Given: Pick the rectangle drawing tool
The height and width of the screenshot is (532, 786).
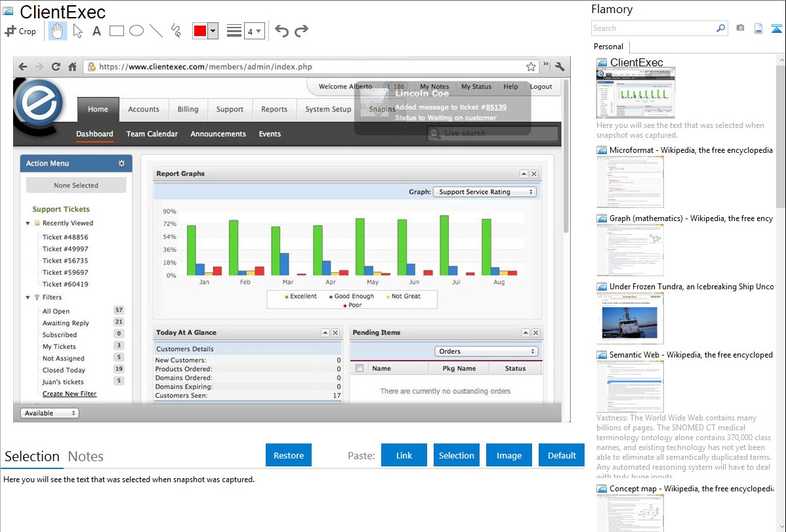Looking at the screenshot, I should pos(116,31).
